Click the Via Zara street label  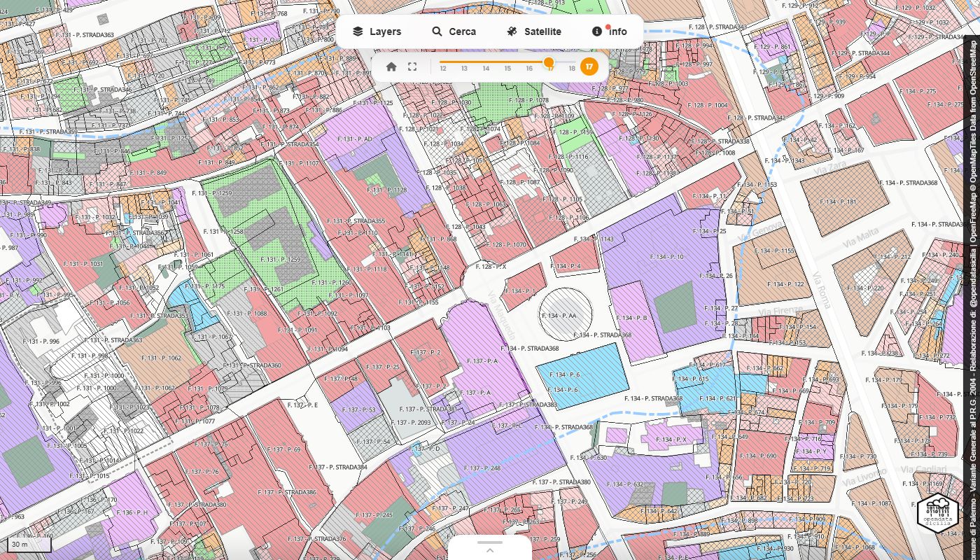click(830, 167)
